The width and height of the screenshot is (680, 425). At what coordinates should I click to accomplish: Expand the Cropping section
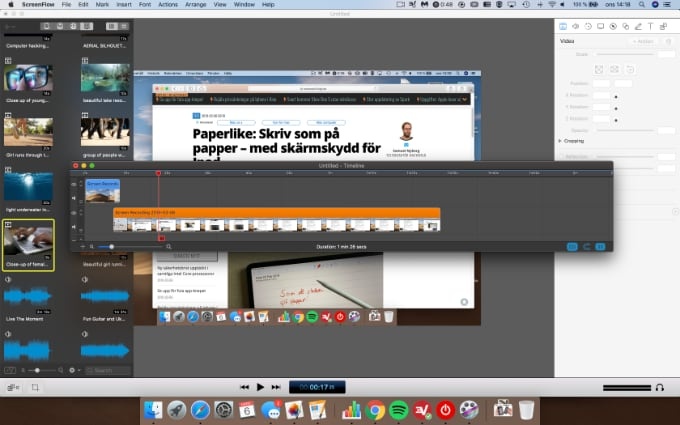(560, 141)
